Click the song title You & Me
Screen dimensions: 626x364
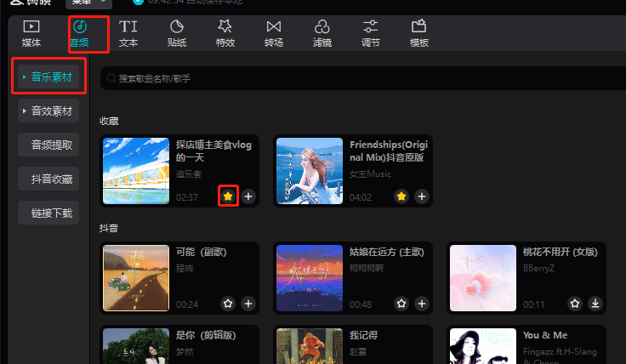pyautogui.click(x=545, y=335)
